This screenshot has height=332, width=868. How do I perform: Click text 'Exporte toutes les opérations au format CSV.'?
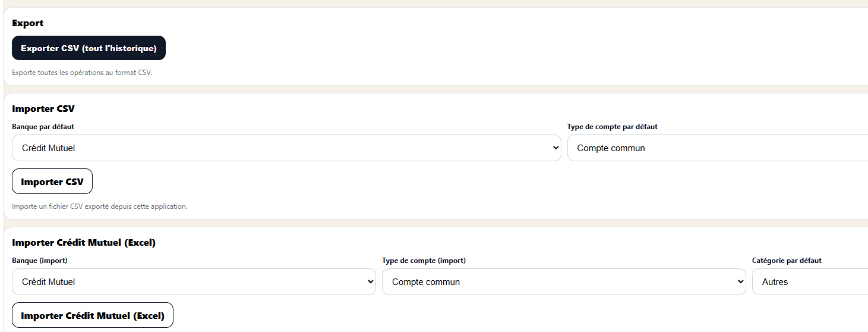82,73
